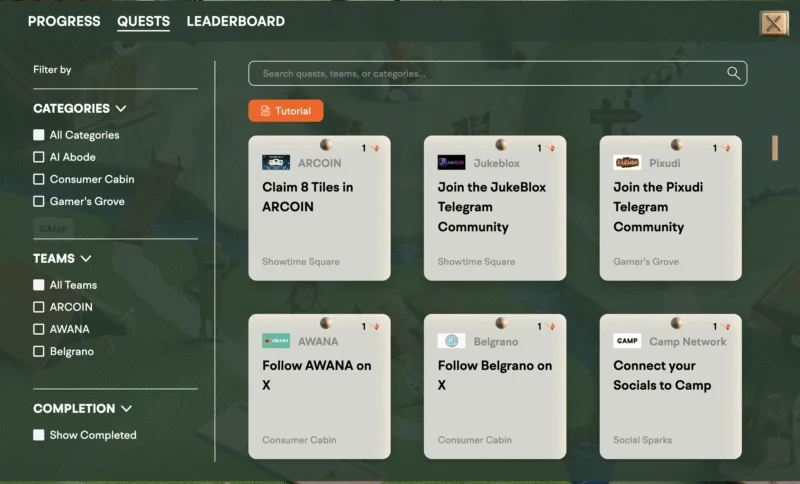Open Join the Pixudi Telegram Community quest
The height and width of the screenshot is (484, 800).
pos(670,208)
